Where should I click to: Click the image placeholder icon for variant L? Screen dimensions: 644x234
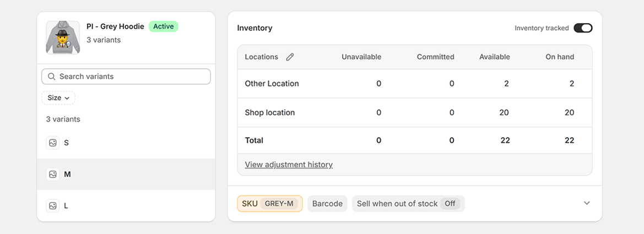tap(52, 206)
